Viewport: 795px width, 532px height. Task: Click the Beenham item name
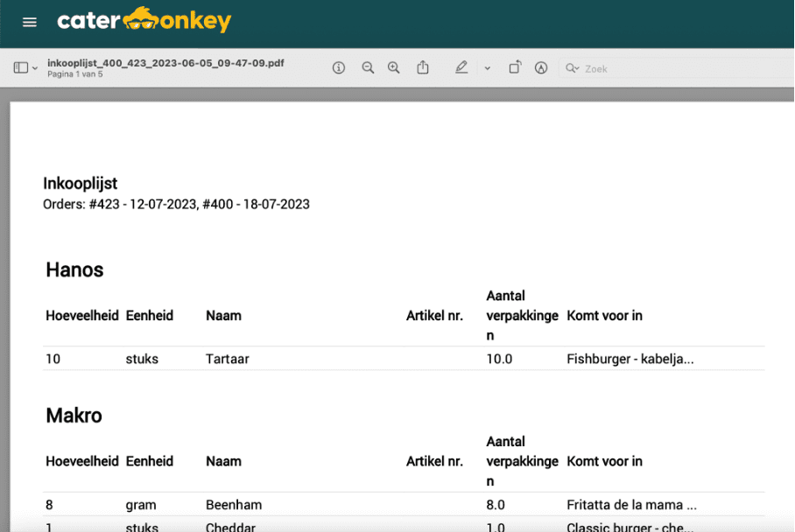[x=233, y=505]
